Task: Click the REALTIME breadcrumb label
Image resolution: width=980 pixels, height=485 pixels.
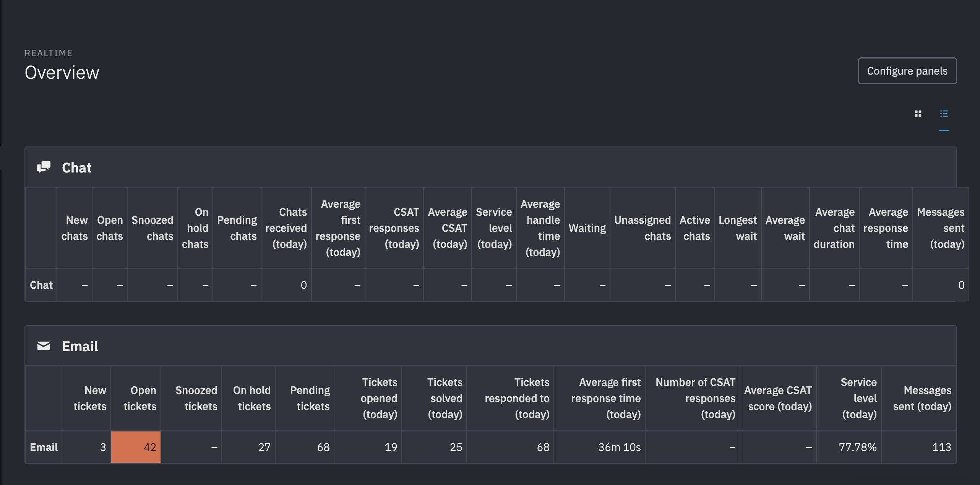Action: (49, 53)
